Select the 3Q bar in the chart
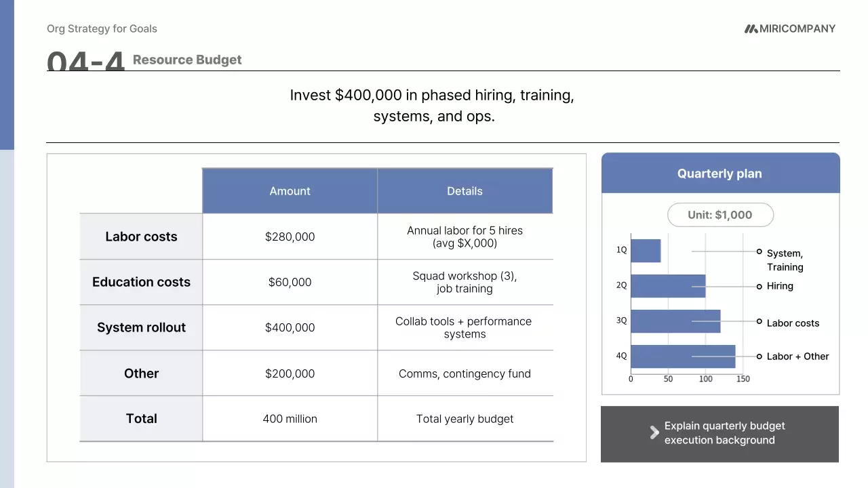The height and width of the screenshot is (488, 868). click(675, 321)
